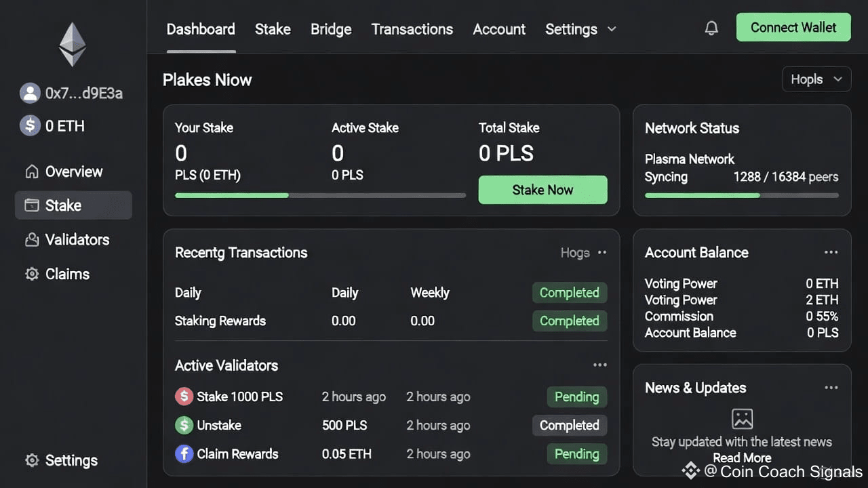Click the notification bell icon
The width and height of the screenshot is (868, 488).
coord(711,28)
